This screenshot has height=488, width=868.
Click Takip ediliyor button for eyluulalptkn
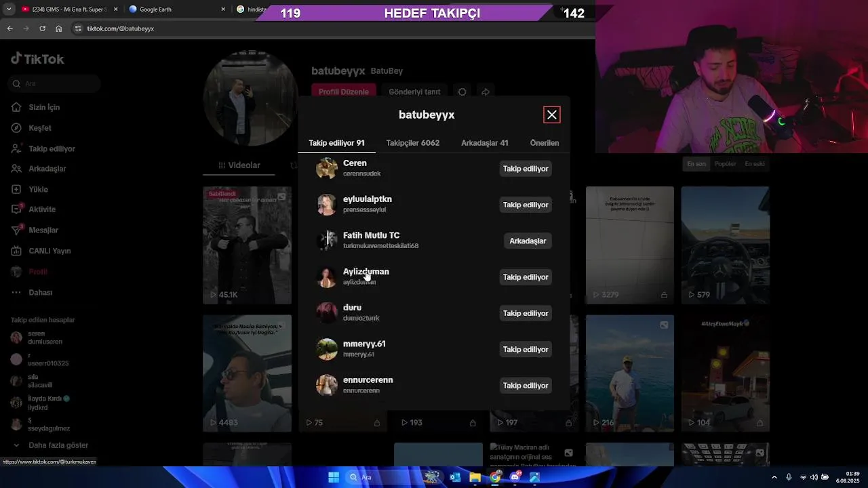coord(526,205)
